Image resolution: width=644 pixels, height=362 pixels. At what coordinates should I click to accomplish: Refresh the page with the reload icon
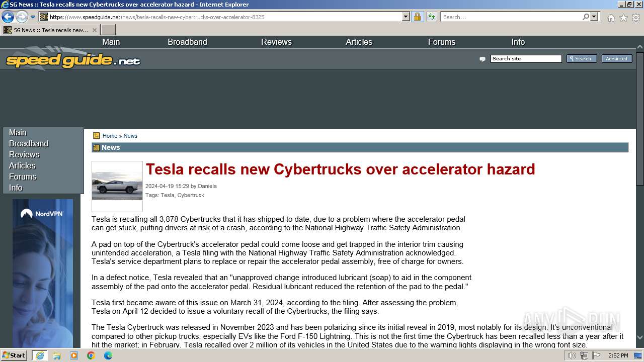point(431,17)
